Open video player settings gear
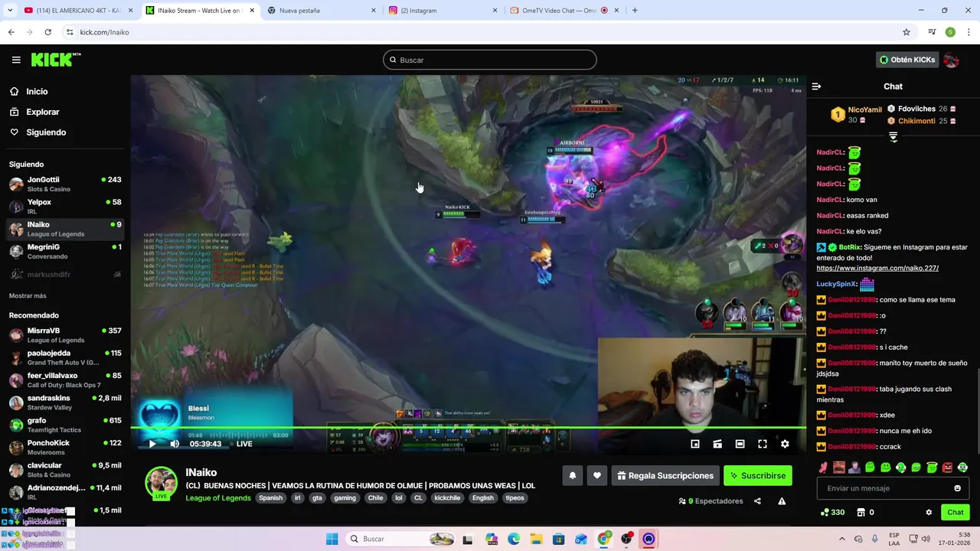This screenshot has width=980, height=551. point(785,444)
